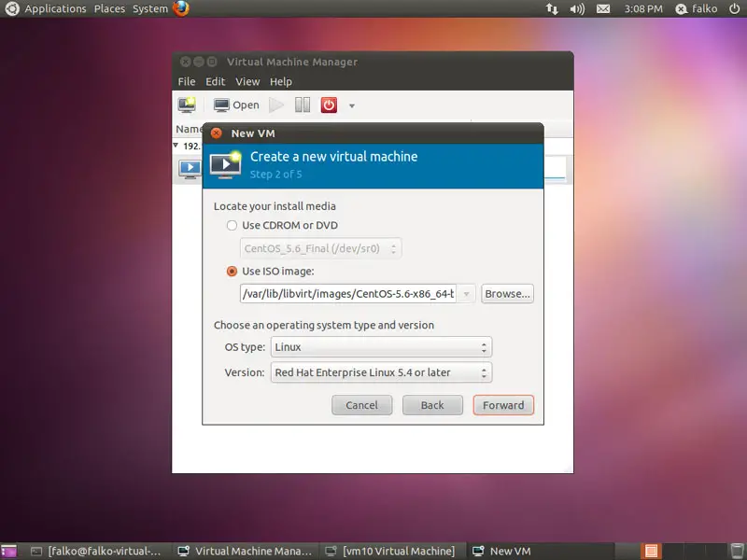Click the Name column header
Viewport: 747px width, 560px height.
point(189,129)
